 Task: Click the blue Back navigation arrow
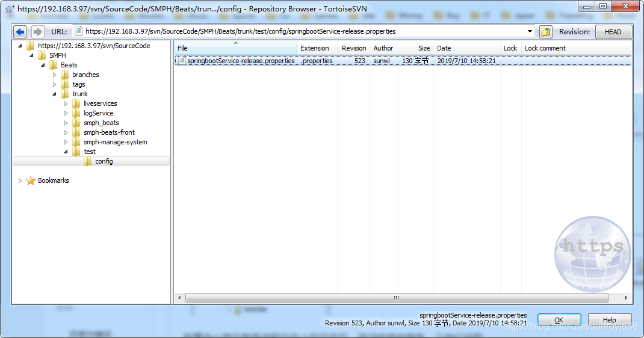[x=20, y=32]
